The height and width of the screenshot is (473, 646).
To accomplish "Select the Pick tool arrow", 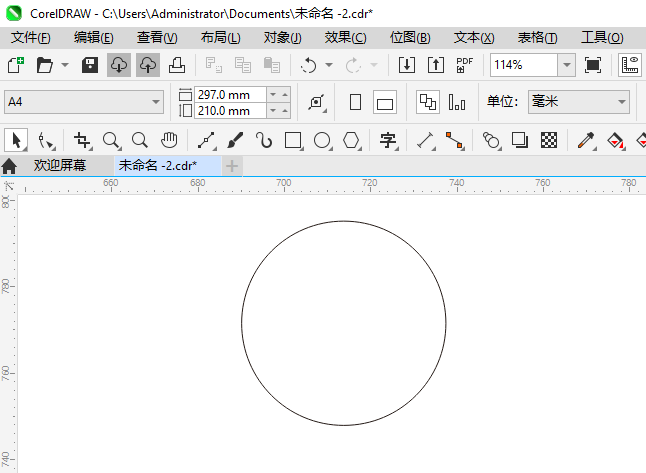I will point(16,140).
